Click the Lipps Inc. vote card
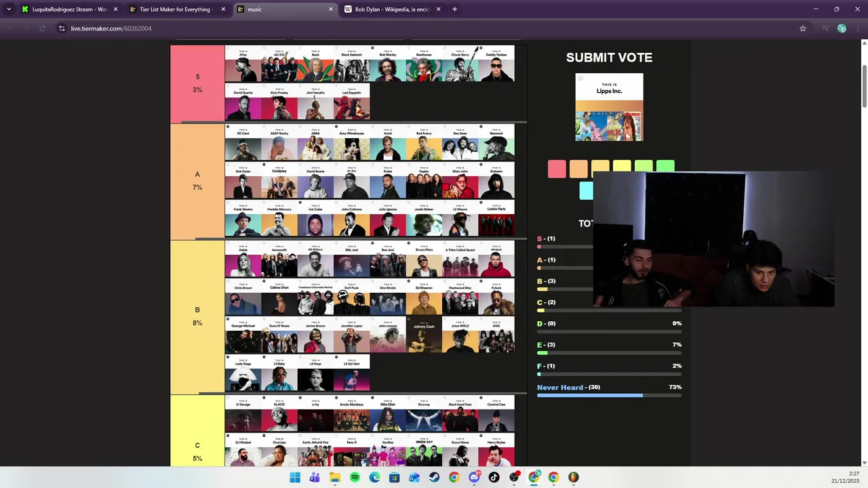 pyautogui.click(x=609, y=107)
